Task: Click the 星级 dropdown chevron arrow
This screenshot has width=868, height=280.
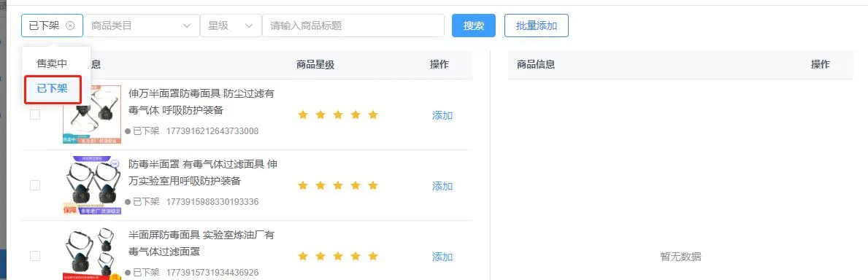Action: (x=249, y=26)
